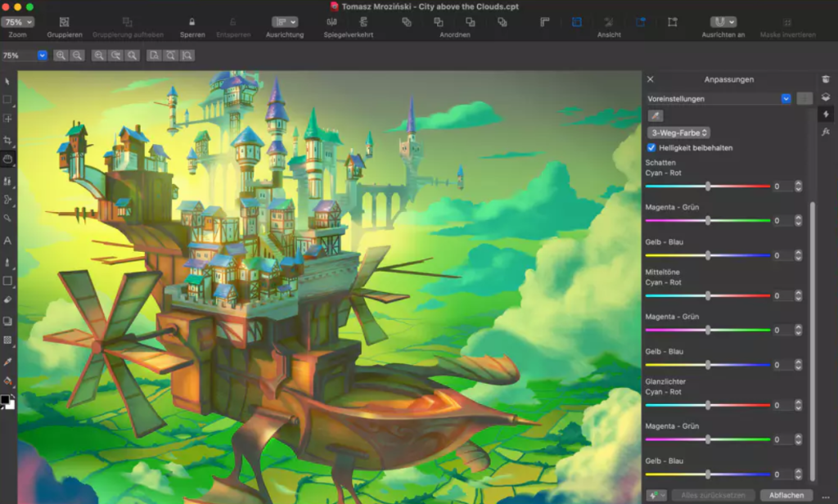Select the Liquid Smear tool
The width and height of the screenshot is (838, 504).
(7, 200)
